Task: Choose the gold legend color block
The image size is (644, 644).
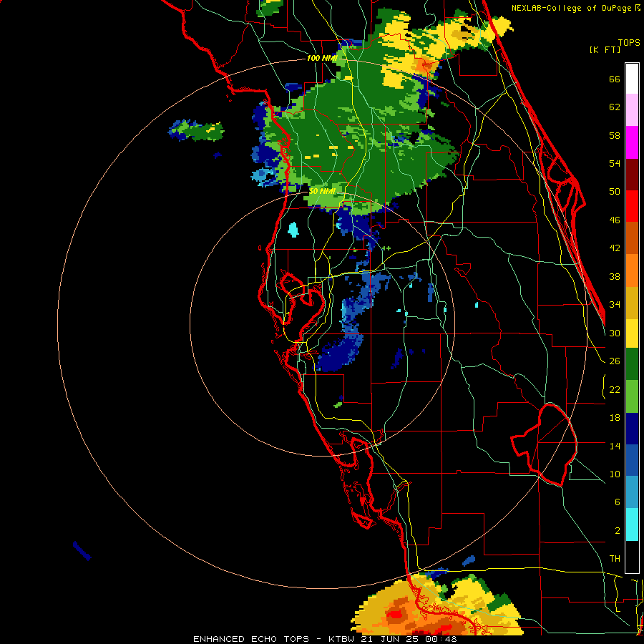Action: pyautogui.click(x=632, y=303)
